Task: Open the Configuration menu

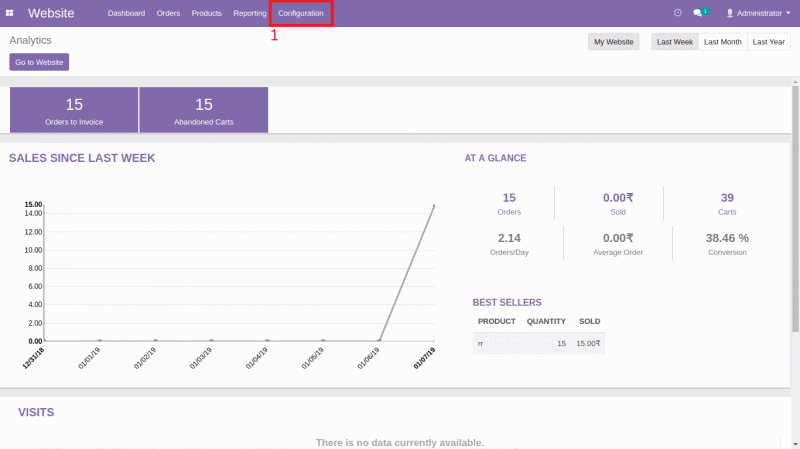Action: (301, 13)
